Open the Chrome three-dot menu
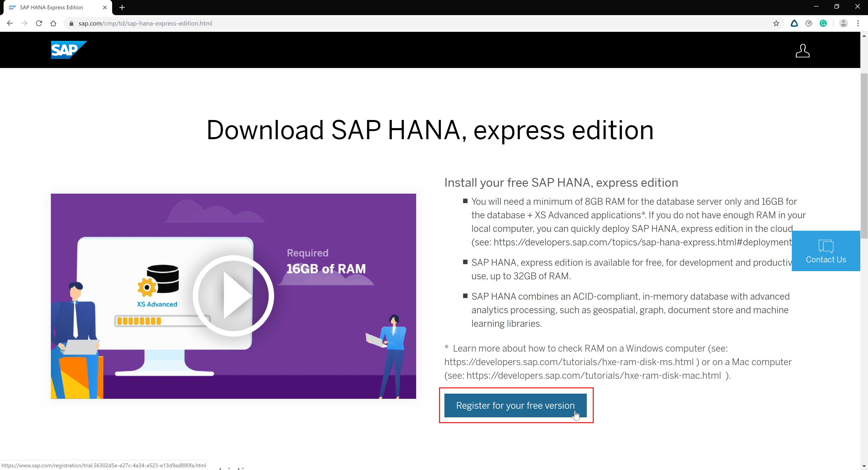 pos(858,23)
